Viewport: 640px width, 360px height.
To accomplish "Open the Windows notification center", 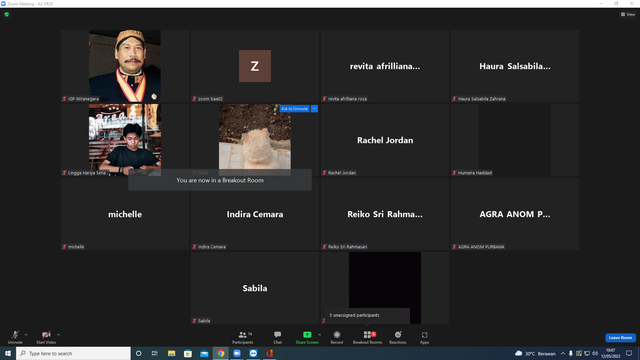I will click(x=629, y=353).
